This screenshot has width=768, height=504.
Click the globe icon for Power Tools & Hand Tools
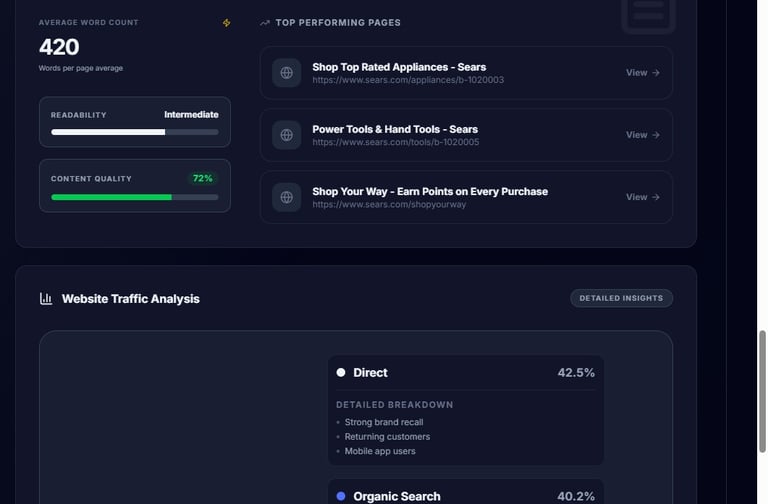coord(287,135)
